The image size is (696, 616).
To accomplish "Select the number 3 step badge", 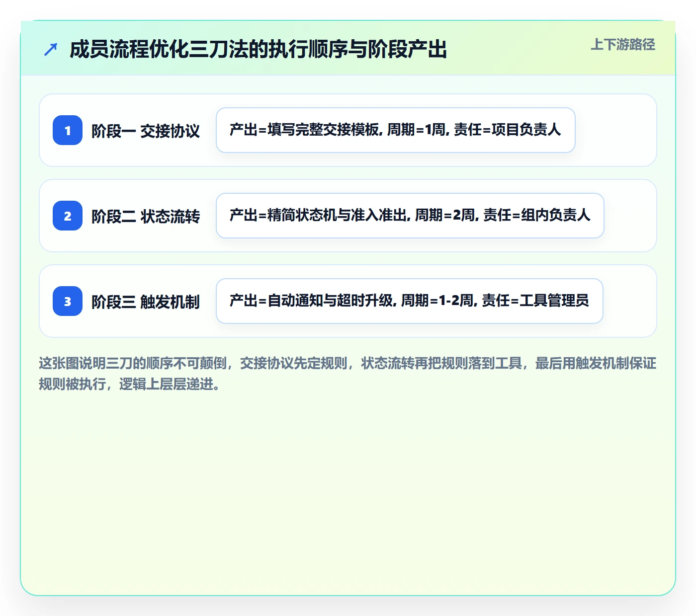I will pyautogui.click(x=68, y=301).
